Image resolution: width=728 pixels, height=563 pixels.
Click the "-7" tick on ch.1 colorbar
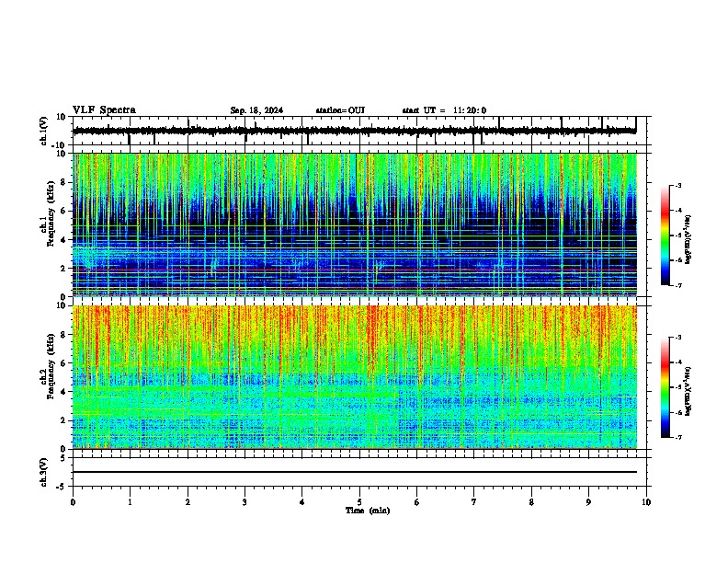(x=678, y=285)
